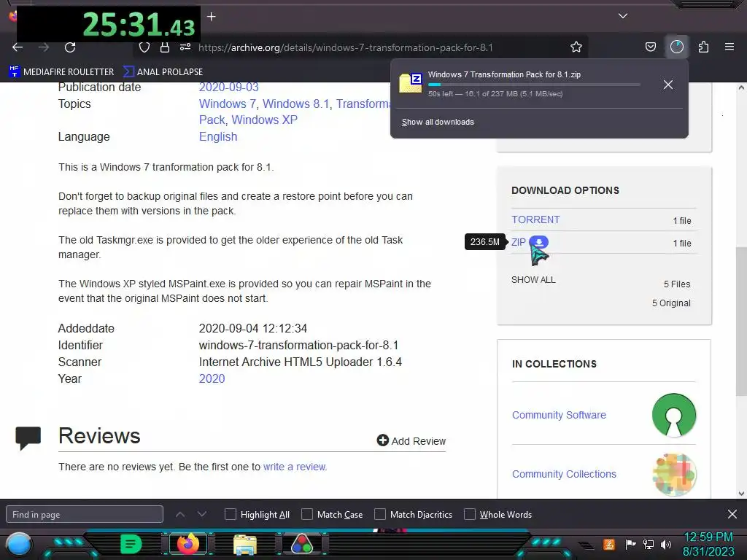747x560 pixels.
Task: Switch to Firefox in the taskbar
Action: coord(187,544)
